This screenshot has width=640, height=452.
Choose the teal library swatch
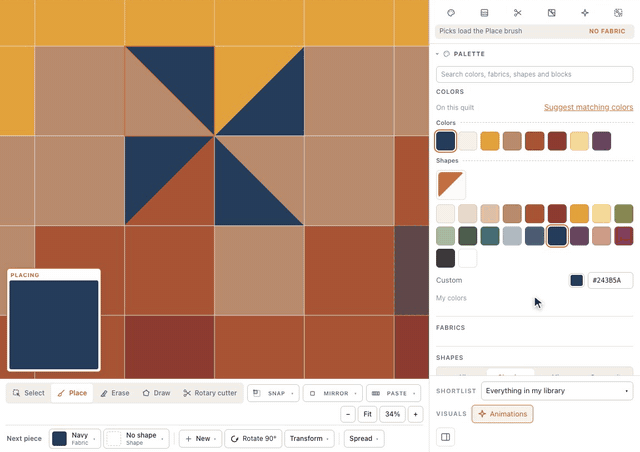click(x=490, y=236)
